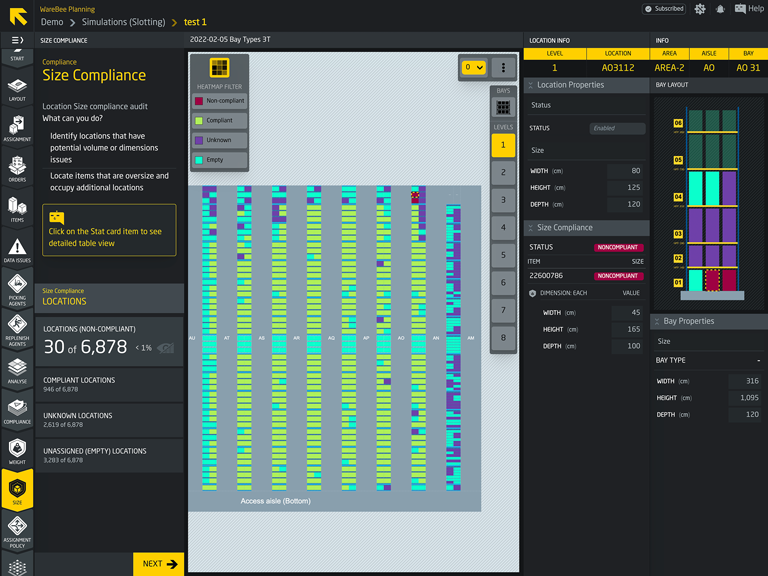Open the Assignment Policy sidebar section
The height and width of the screenshot is (576, 768).
pyautogui.click(x=17, y=531)
